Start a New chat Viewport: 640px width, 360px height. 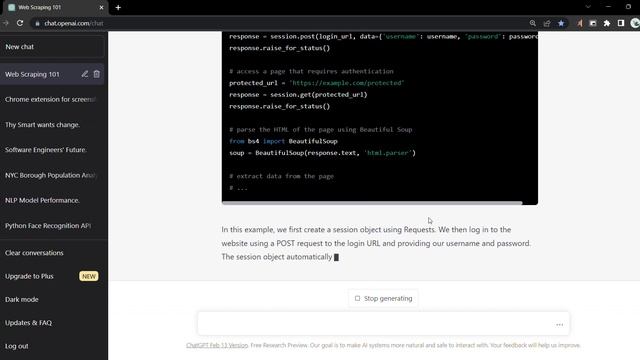[52, 47]
